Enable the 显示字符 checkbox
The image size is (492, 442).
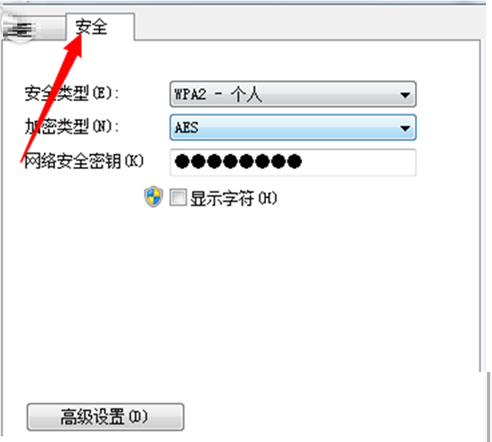point(178,197)
